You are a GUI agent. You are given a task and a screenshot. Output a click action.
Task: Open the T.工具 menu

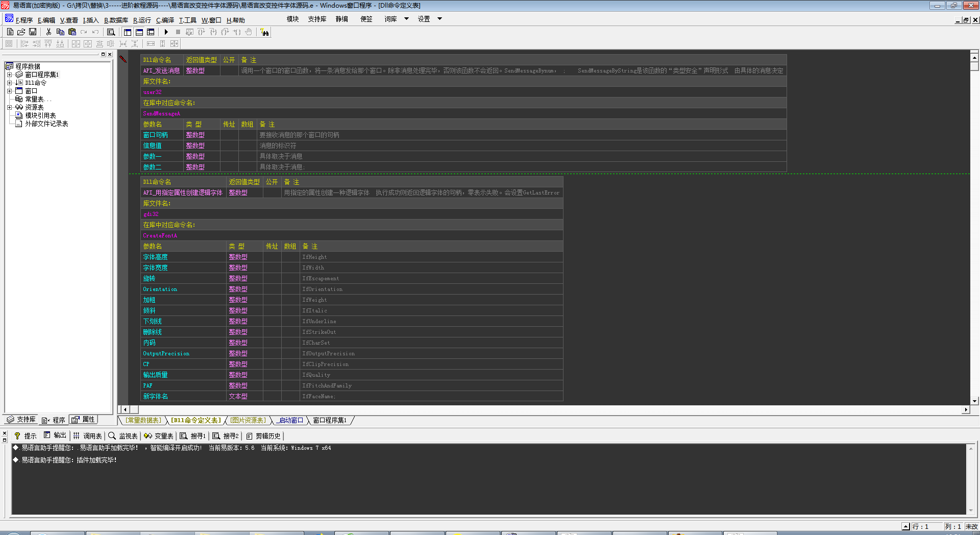point(187,20)
